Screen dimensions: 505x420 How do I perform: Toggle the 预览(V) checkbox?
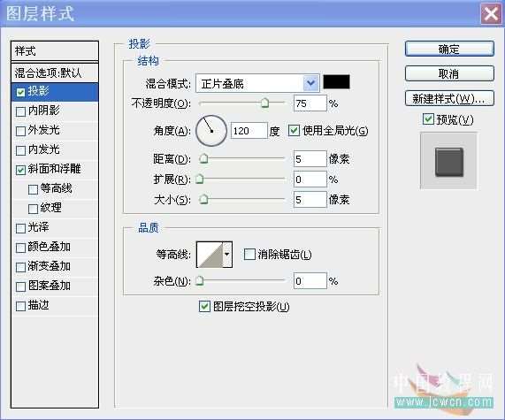point(428,119)
